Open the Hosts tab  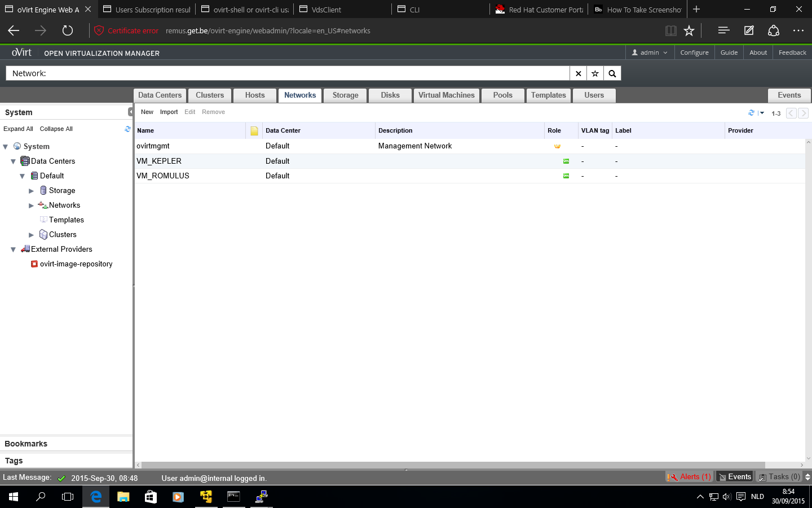click(255, 95)
